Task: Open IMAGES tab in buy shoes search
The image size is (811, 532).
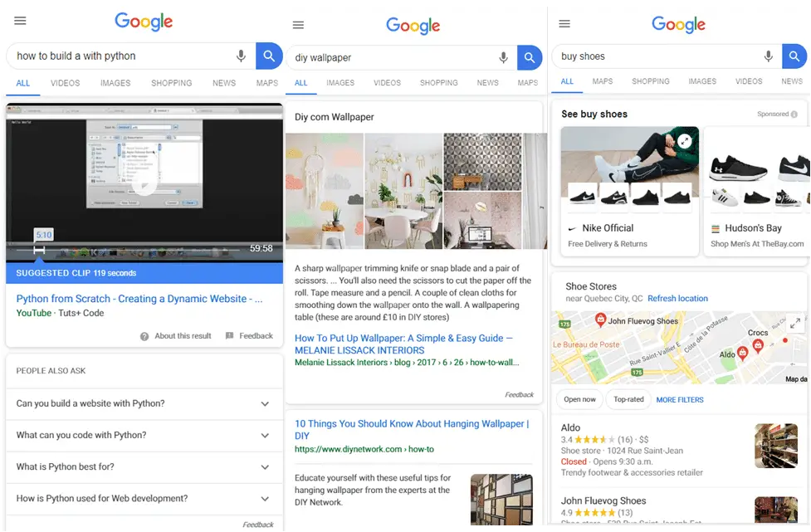Action: click(702, 81)
